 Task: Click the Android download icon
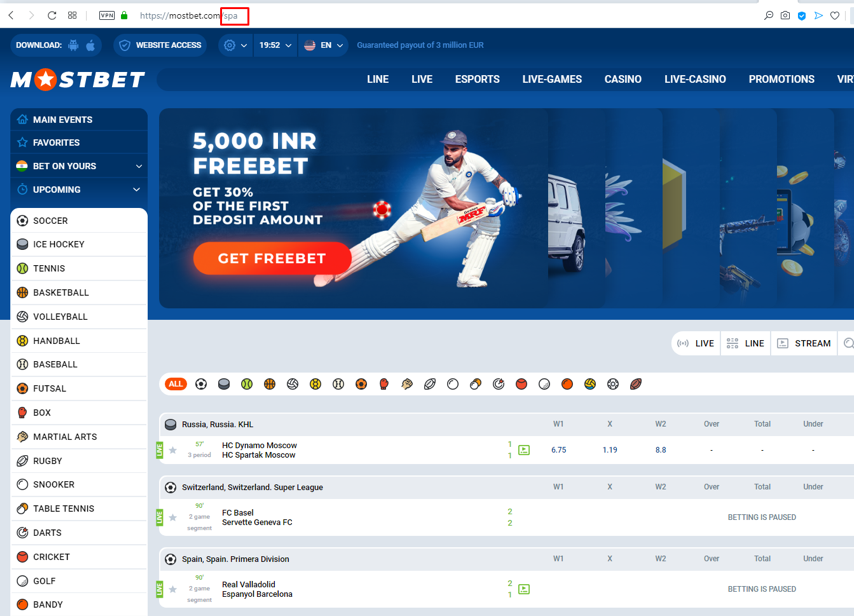click(74, 45)
